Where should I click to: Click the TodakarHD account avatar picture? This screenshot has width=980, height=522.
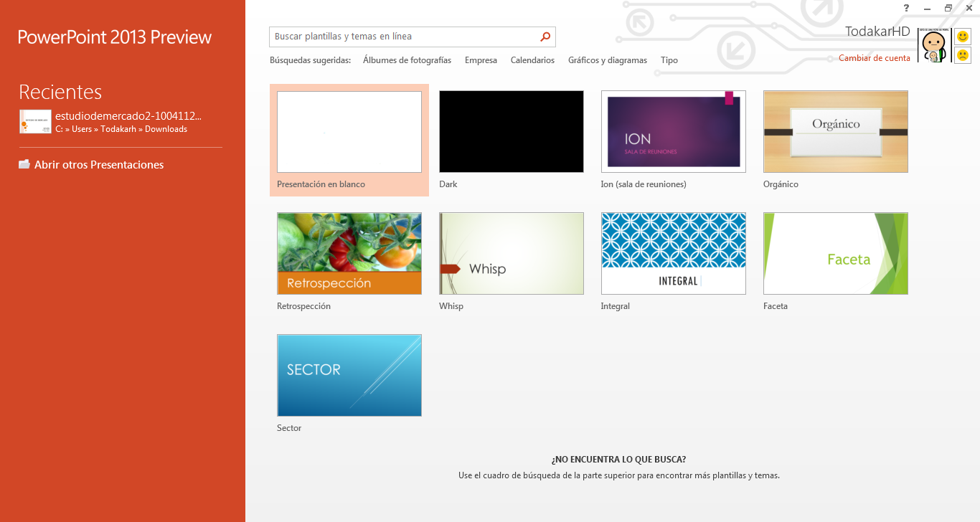(x=935, y=46)
